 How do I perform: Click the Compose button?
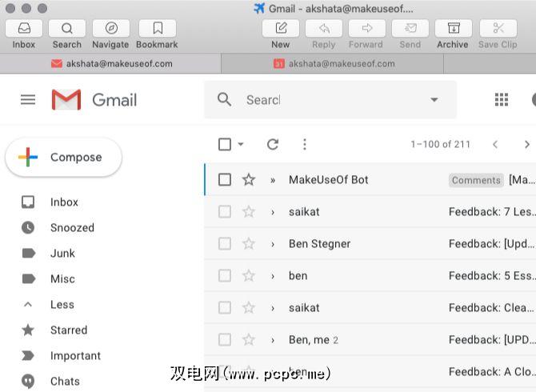pos(63,158)
